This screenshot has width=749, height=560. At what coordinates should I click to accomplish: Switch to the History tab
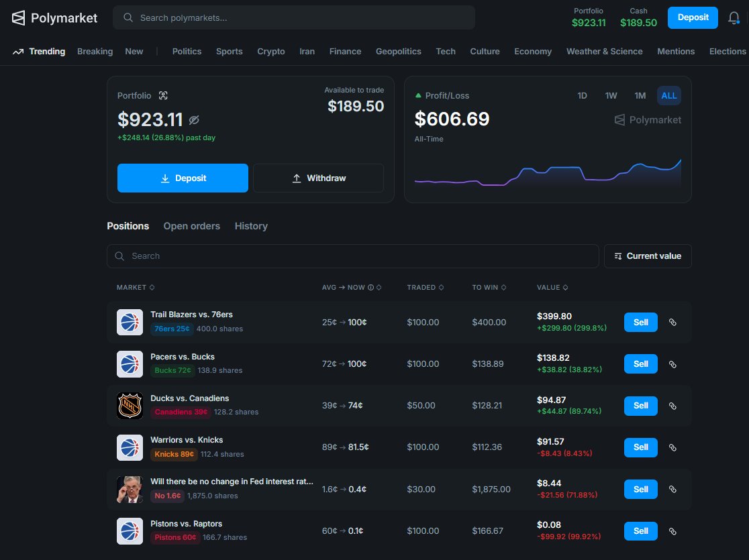coord(251,226)
